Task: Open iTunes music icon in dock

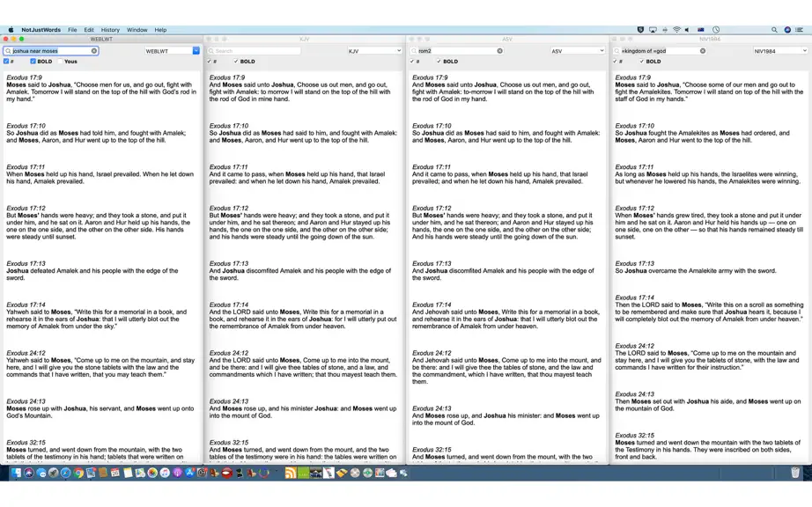Action: pyautogui.click(x=165, y=473)
